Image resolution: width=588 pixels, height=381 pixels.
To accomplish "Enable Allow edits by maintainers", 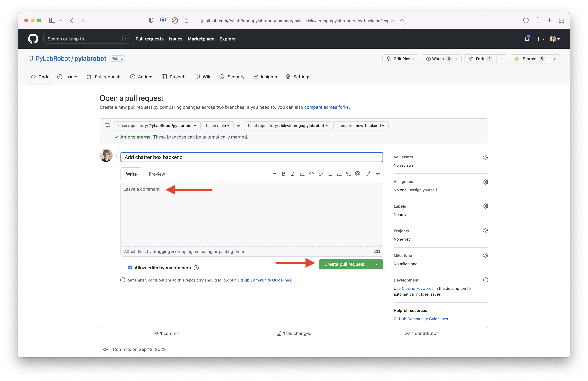I will (130, 268).
